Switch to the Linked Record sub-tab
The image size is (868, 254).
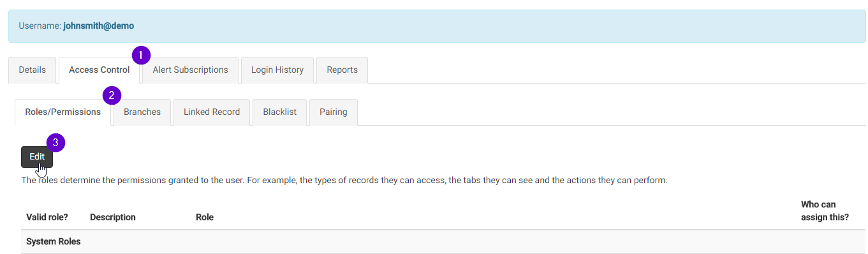click(212, 112)
